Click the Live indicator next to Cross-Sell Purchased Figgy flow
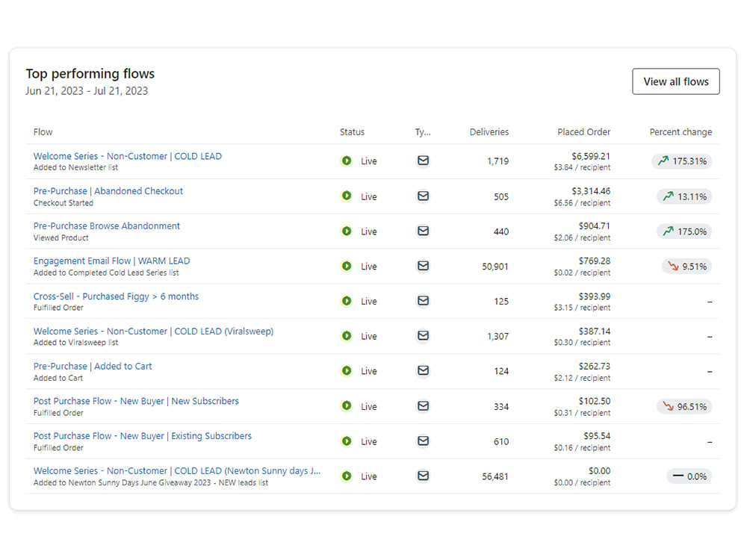 coord(346,302)
